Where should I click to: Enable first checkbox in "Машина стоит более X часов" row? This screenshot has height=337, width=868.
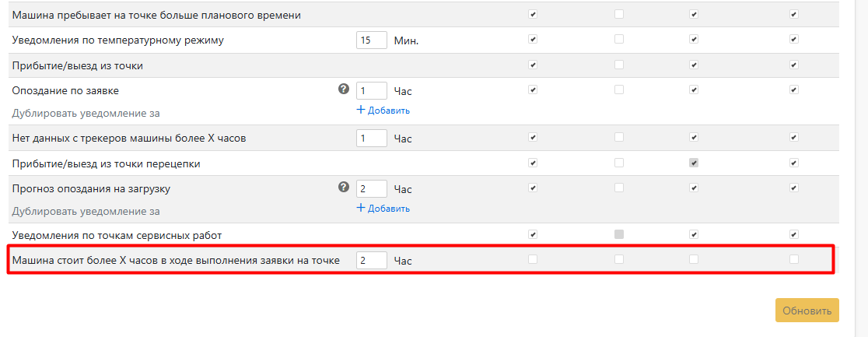[x=533, y=259]
